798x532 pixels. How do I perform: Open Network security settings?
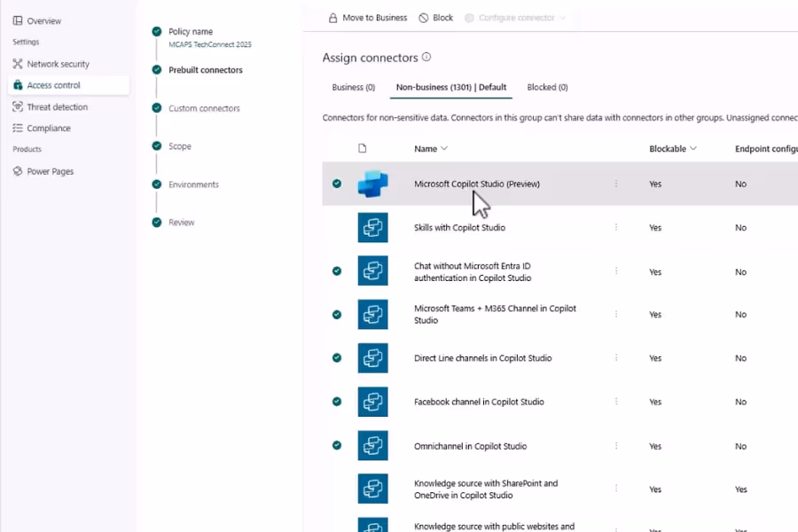58,64
